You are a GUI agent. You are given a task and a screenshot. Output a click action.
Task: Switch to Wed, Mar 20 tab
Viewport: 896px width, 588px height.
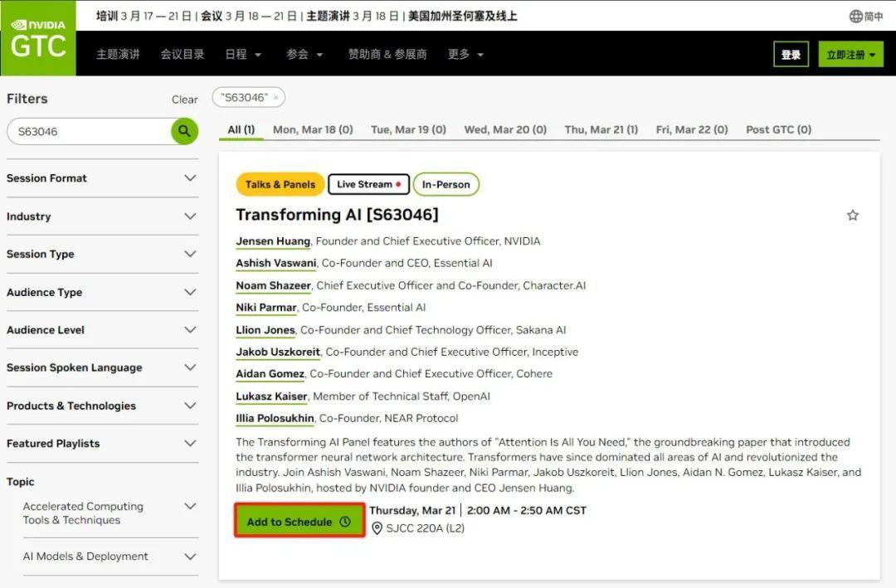(x=505, y=129)
